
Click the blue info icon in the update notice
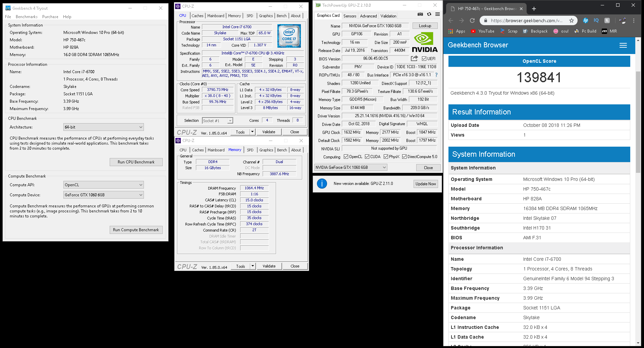click(322, 184)
